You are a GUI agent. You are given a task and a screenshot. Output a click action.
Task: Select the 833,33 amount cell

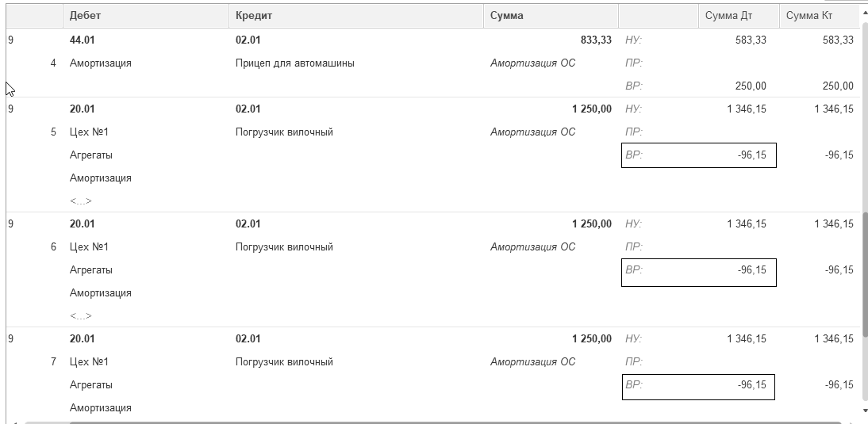[596, 40]
